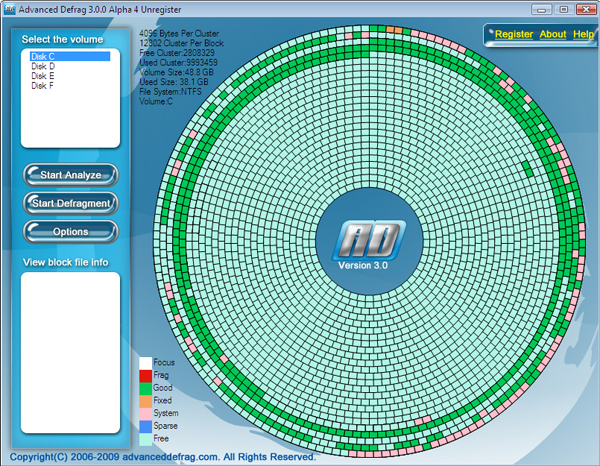Select Disk D in the volume list
Screen dimensions: 600x466
43,66
